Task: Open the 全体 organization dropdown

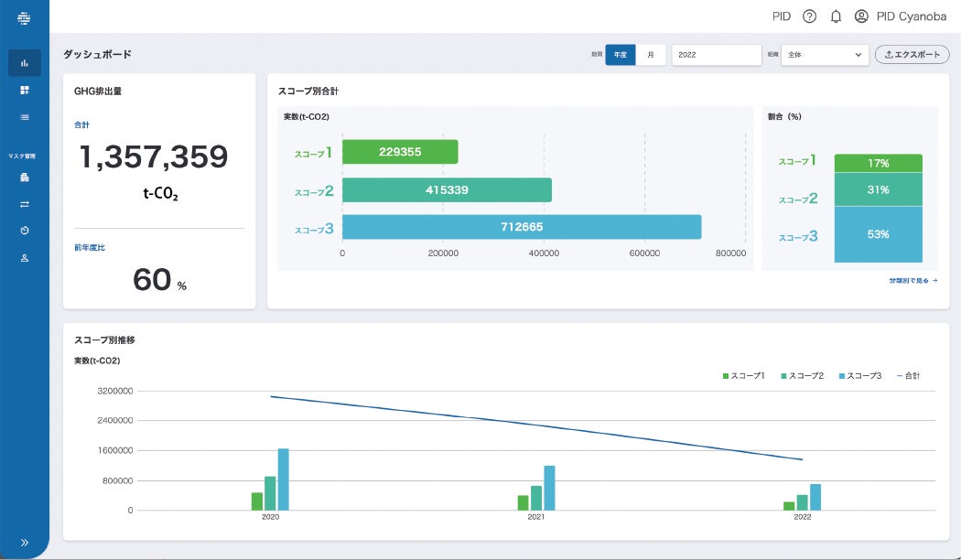Action: 825,55
